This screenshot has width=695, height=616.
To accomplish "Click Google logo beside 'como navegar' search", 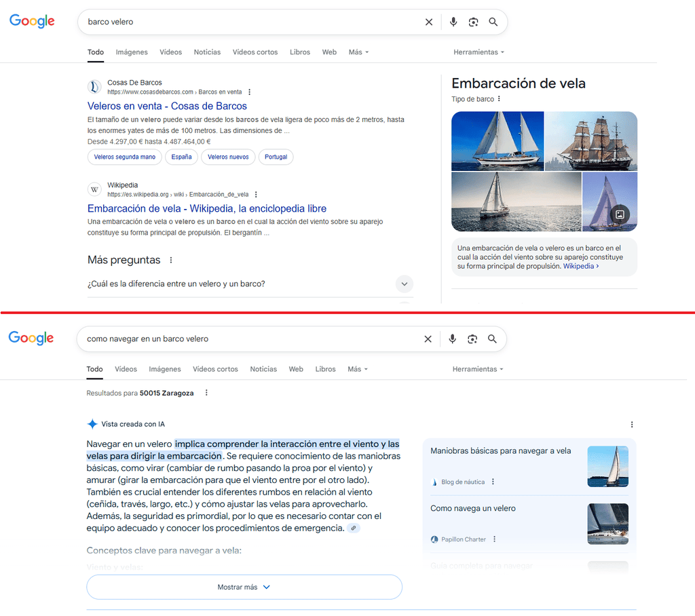I will click(x=31, y=338).
